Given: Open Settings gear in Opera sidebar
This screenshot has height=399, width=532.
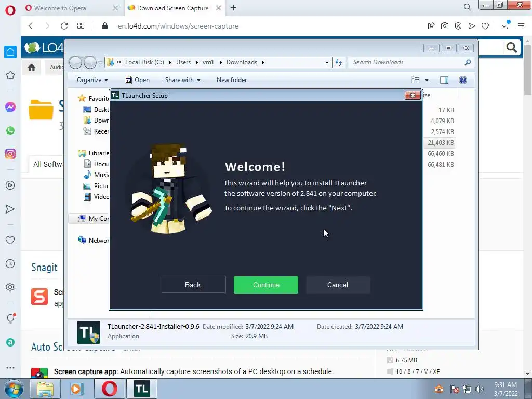Looking at the screenshot, I should click(10, 287).
